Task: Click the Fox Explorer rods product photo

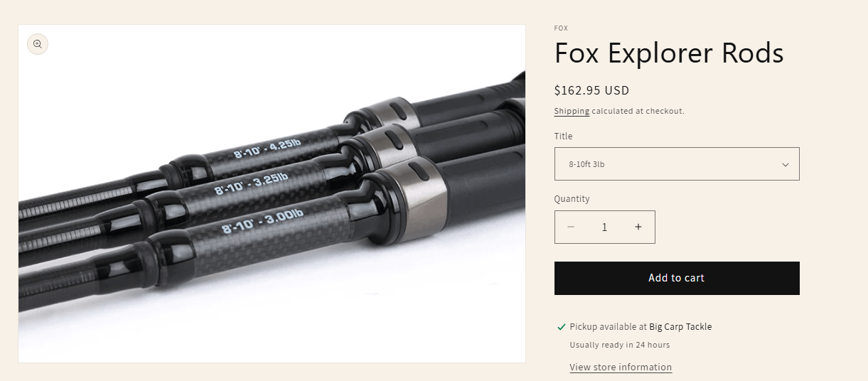Action: point(272,194)
